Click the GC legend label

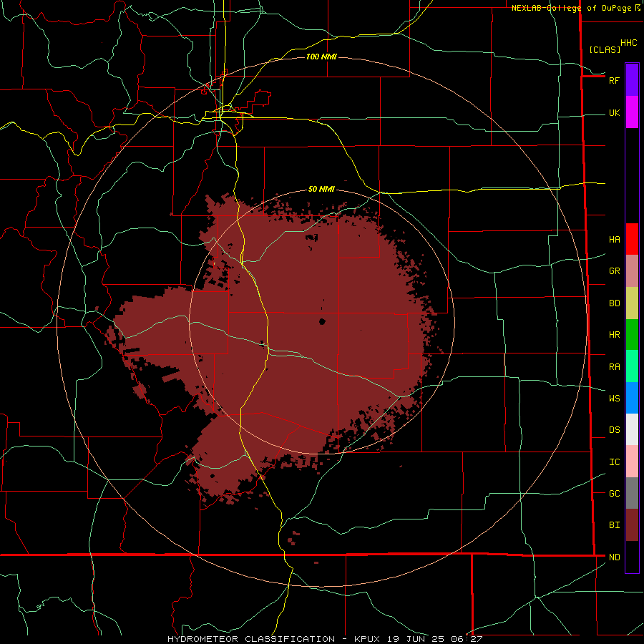pos(614,494)
